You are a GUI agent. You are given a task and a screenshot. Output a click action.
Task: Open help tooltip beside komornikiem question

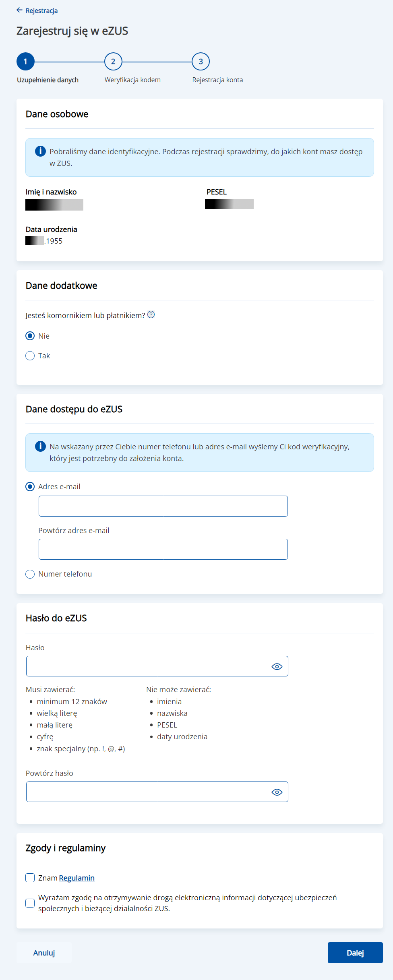pyautogui.click(x=151, y=314)
